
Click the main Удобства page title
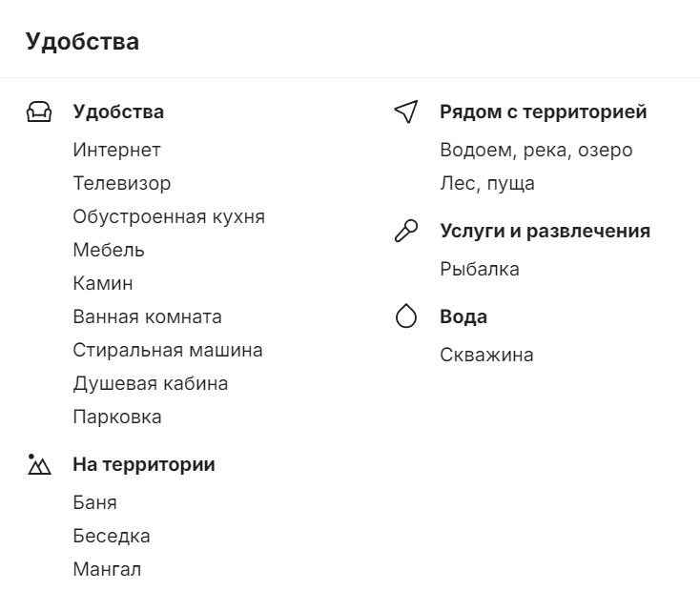tap(82, 42)
